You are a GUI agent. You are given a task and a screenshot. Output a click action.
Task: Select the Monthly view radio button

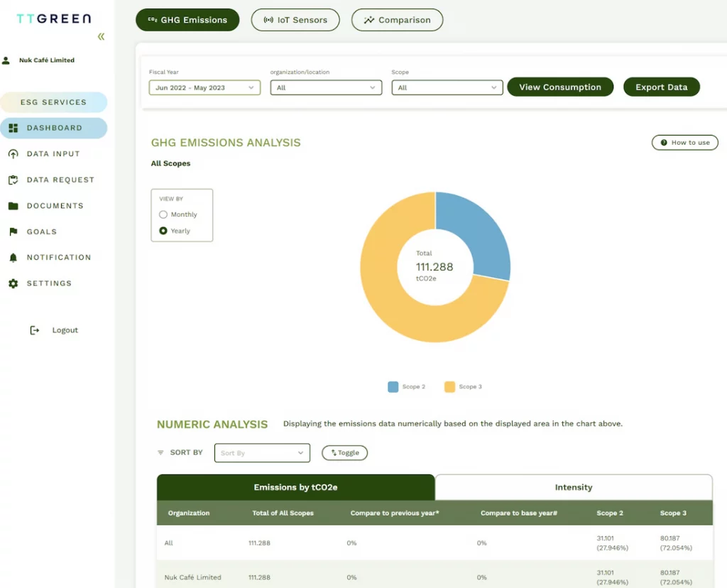pos(163,214)
